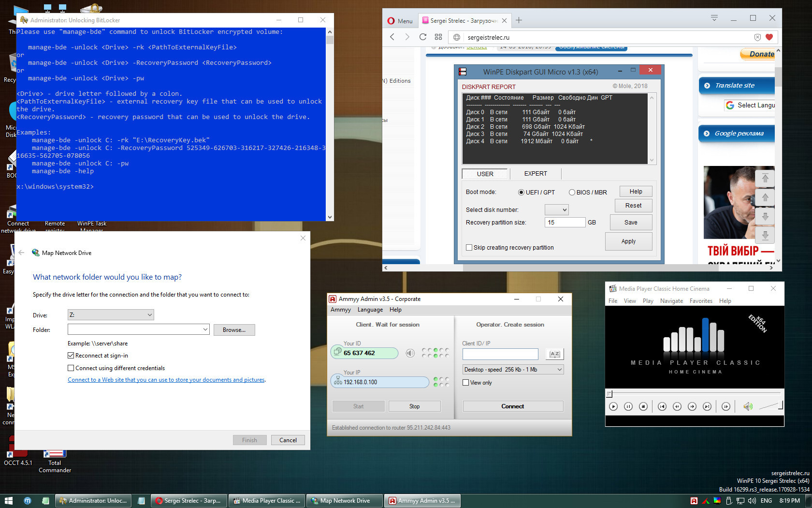Click Pause button in Media Player Classic

(628, 406)
